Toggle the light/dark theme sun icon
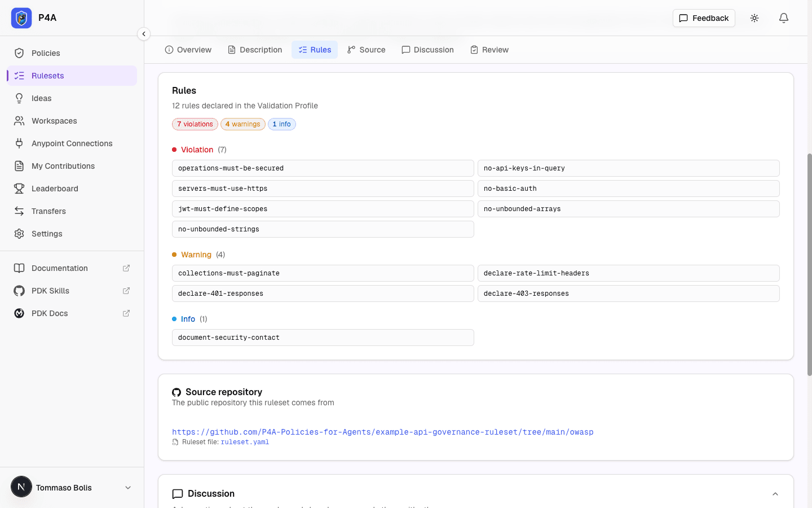Viewport: 812px width, 508px height. [754, 18]
